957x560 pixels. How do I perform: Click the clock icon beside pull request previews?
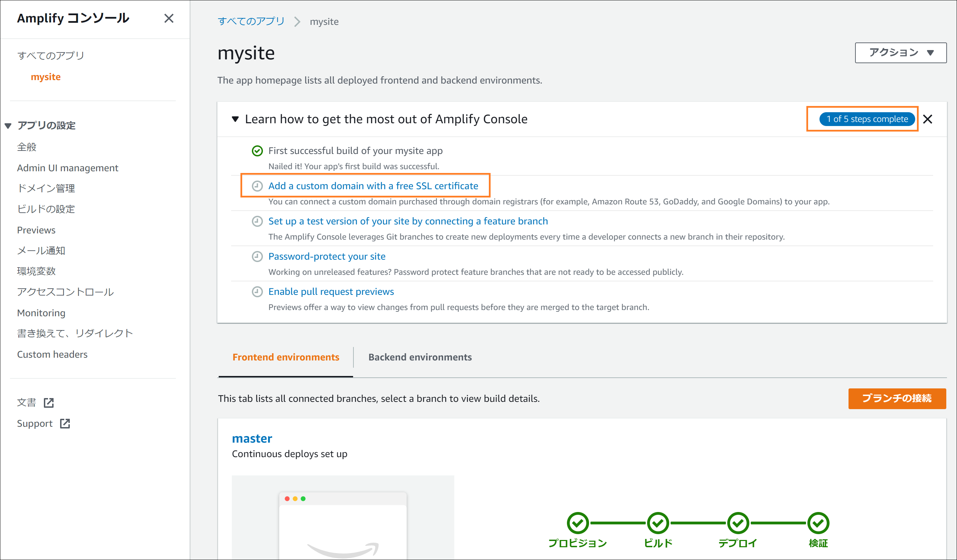point(257,292)
